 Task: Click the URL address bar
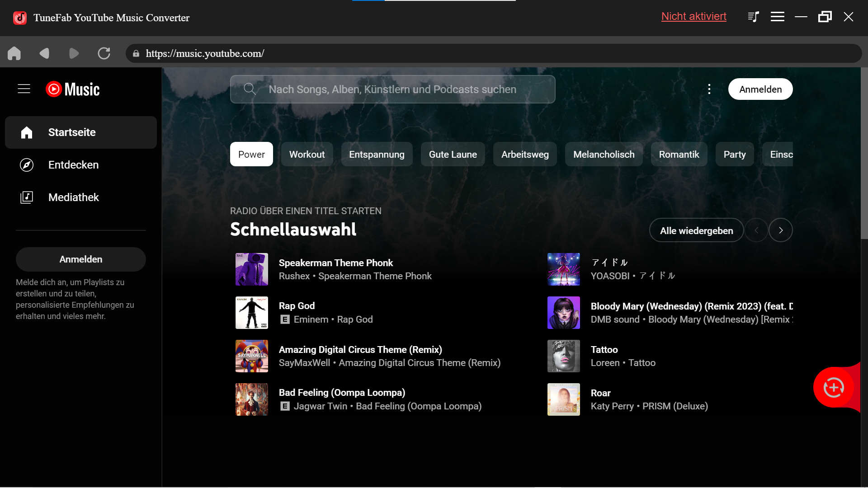coord(494,53)
